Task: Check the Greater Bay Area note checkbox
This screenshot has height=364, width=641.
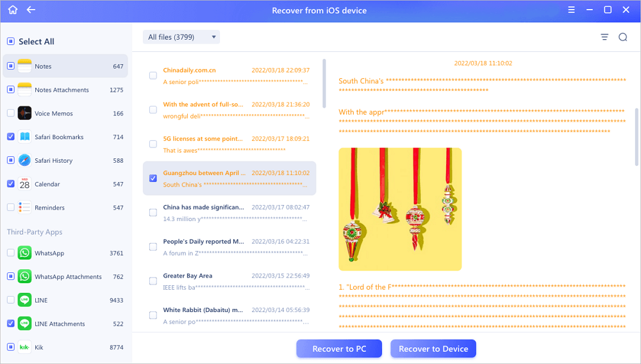Action: (x=153, y=281)
